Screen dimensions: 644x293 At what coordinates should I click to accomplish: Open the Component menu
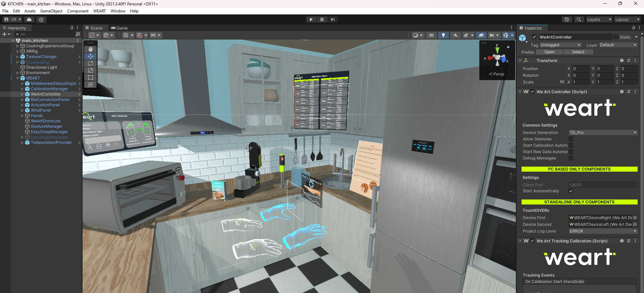pyautogui.click(x=78, y=11)
